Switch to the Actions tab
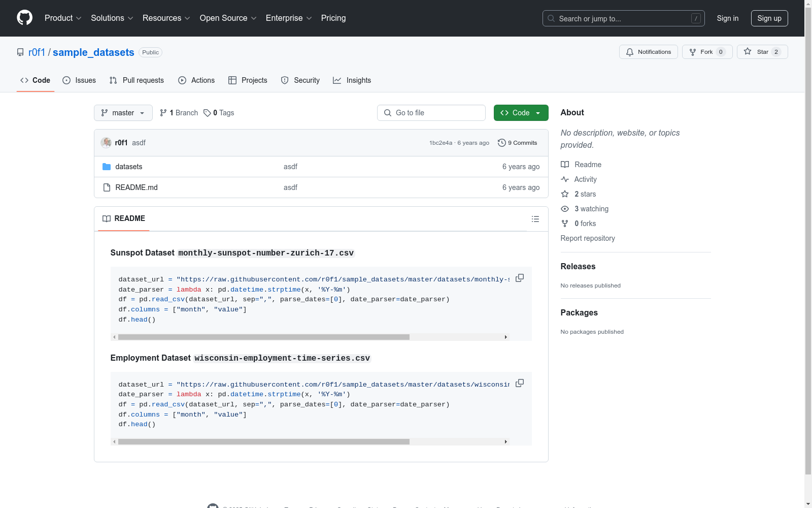812x508 pixels. click(196, 80)
